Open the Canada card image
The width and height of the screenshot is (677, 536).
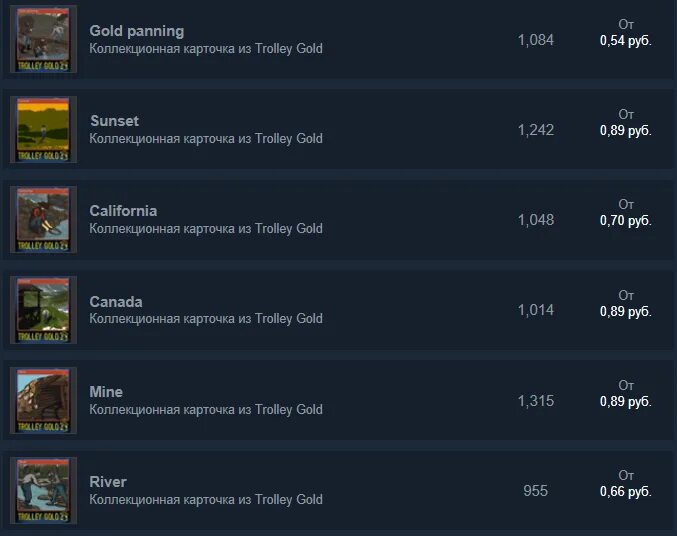pos(43,310)
